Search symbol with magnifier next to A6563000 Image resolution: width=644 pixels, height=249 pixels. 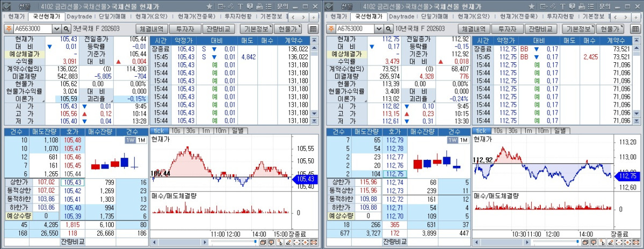coord(66,29)
